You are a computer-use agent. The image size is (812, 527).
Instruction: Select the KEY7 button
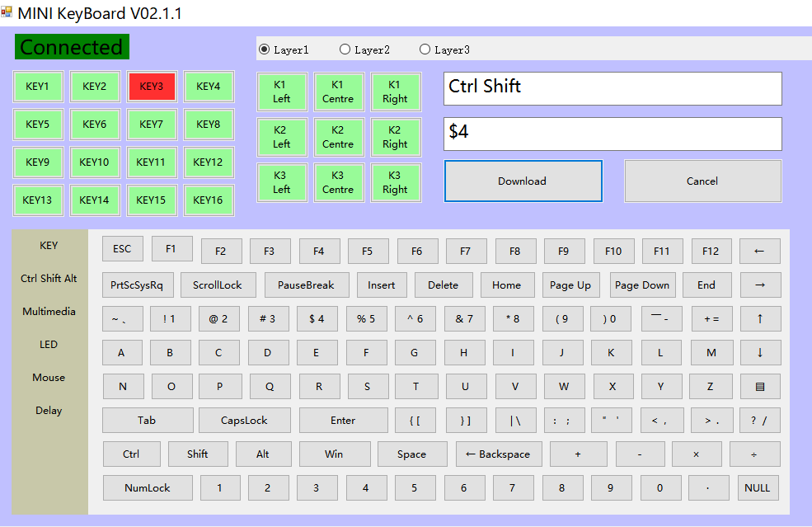pos(152,125)
